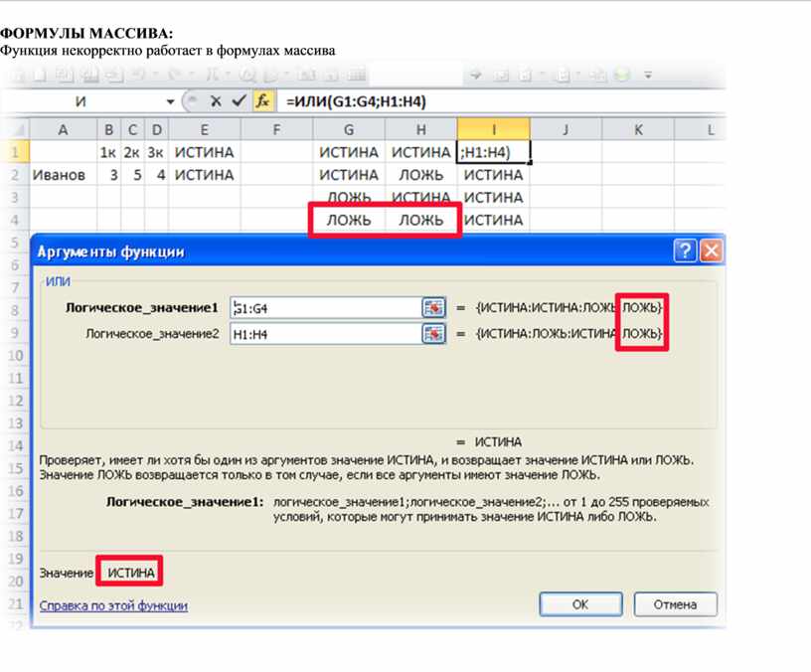Select cell E1 containing ИСТИНА
The height and width of the screenshot is (672, 811).
pyautogui.click(x=205, y=152)
